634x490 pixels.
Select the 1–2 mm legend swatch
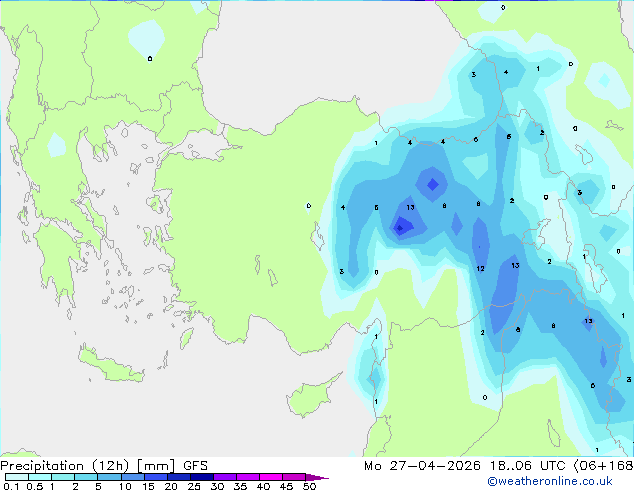click(63, 477)
